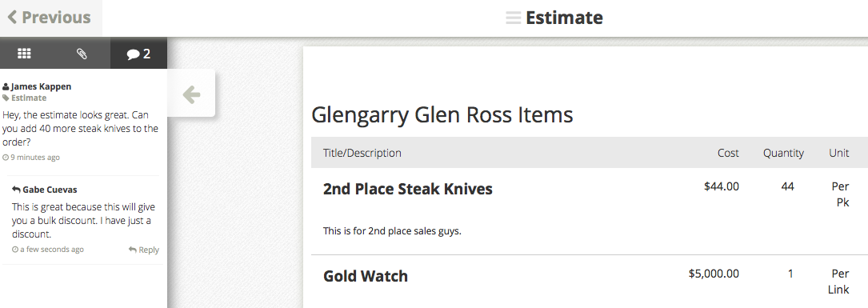Click the Title/Description column header

point(362,153)
